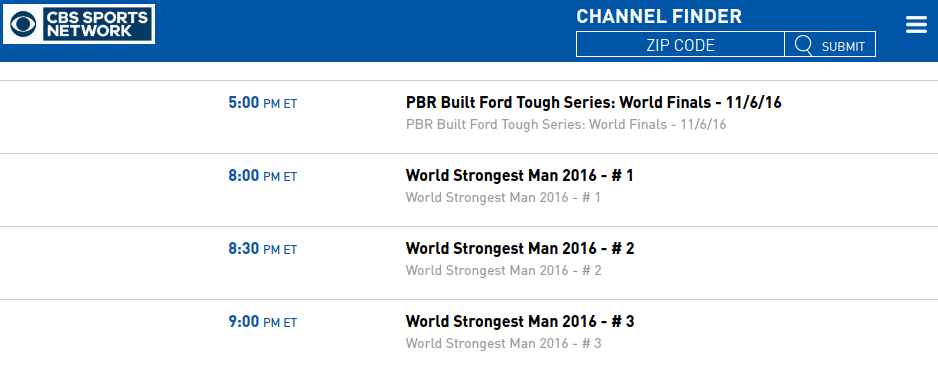Viewport: 938px width, 371px height.
Task: Click the 9:00 PM ET time slot
Action: [x=263, y=322]
